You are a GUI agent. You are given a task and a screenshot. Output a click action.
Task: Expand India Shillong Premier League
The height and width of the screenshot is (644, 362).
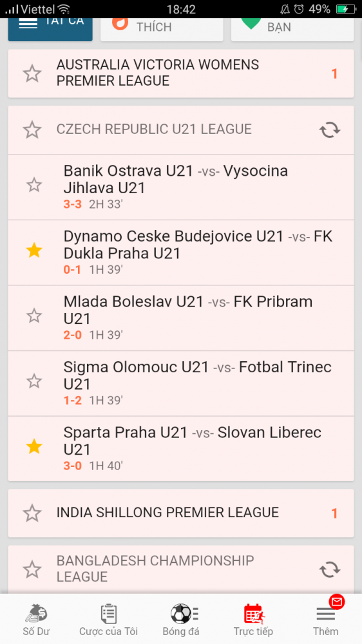[181, 513]
